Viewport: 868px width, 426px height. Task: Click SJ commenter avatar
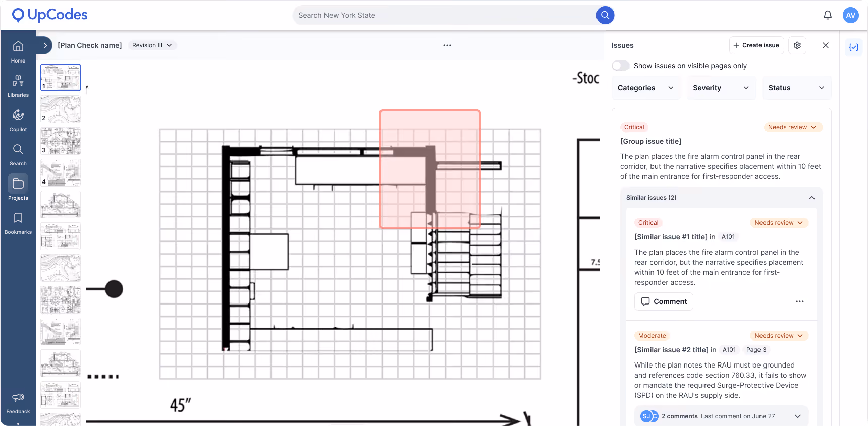[646, 416]
